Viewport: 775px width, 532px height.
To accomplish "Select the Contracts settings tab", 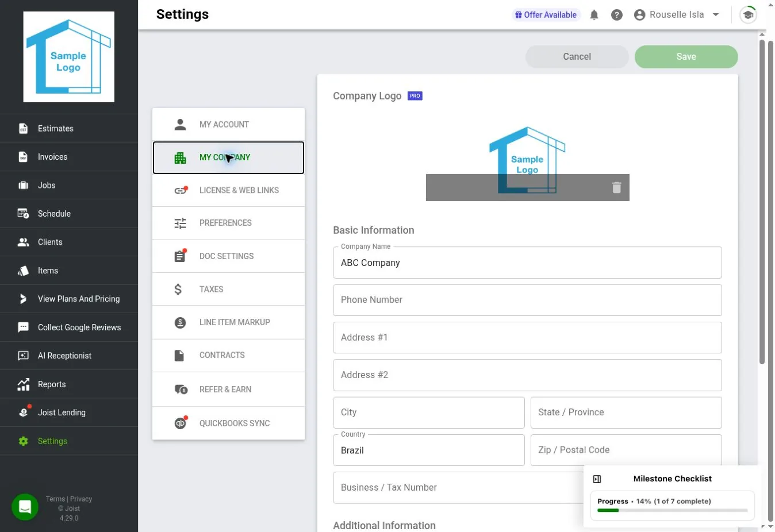I will click(228, 355).
